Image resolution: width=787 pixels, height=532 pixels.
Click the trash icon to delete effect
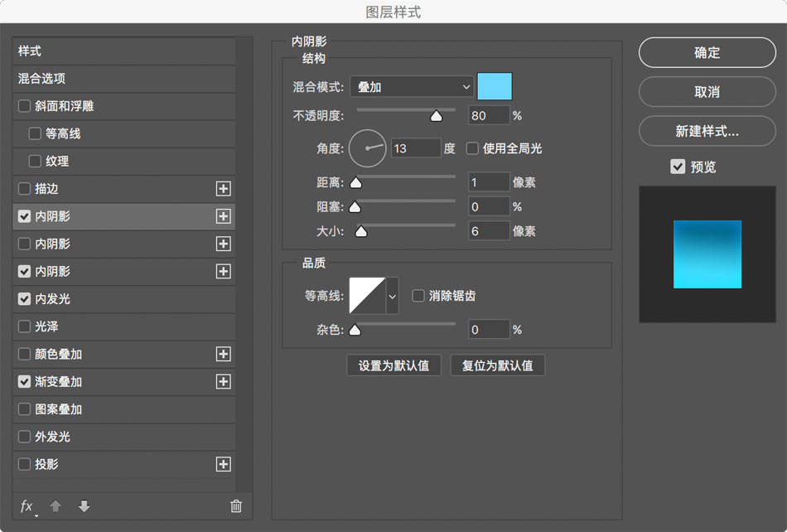tap(236, 506)
